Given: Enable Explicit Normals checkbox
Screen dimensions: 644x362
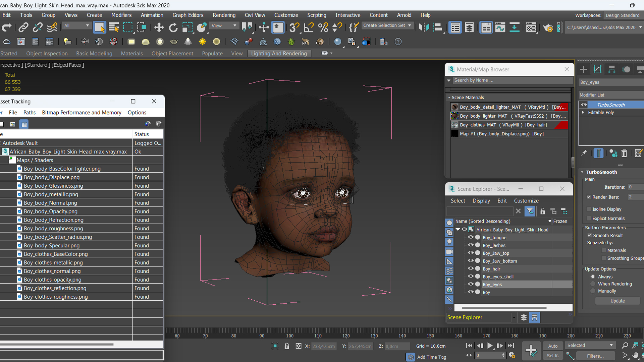Looking at the screenshot, I should click(589, 218).
